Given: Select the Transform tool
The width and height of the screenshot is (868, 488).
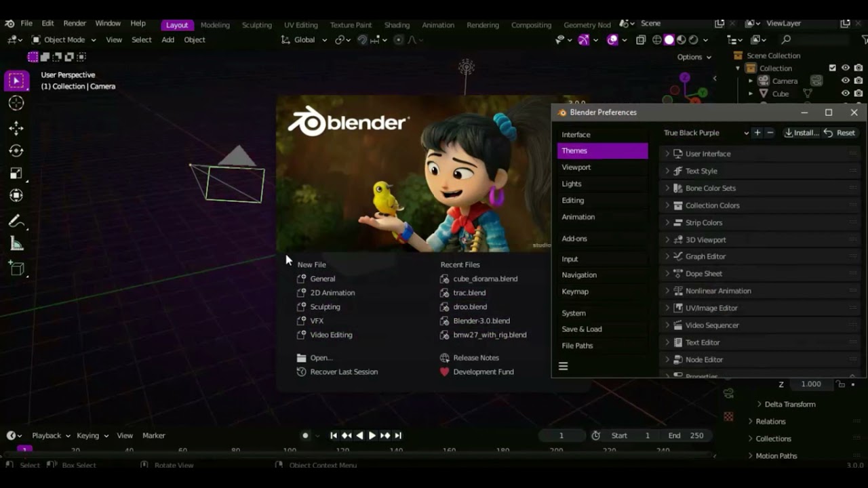Looking at the screenshot, I should pos(16,195).
